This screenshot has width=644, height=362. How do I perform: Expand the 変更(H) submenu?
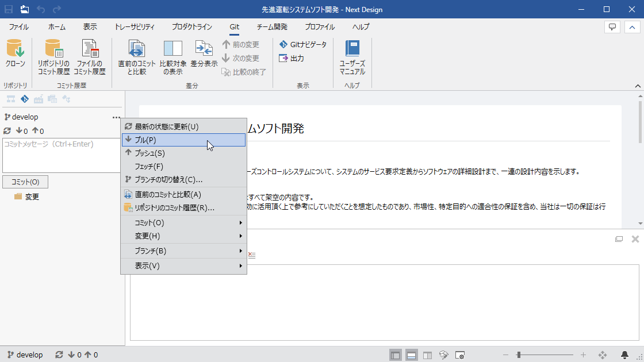183,236
